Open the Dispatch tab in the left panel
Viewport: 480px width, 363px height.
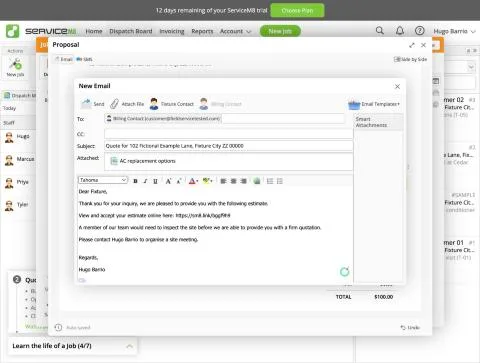point(20,96)
